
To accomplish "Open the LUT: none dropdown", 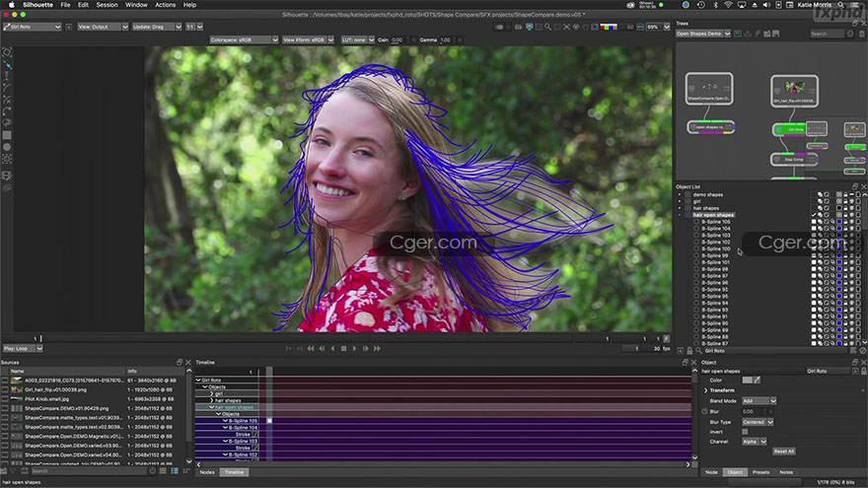I will tap(358, 39).
